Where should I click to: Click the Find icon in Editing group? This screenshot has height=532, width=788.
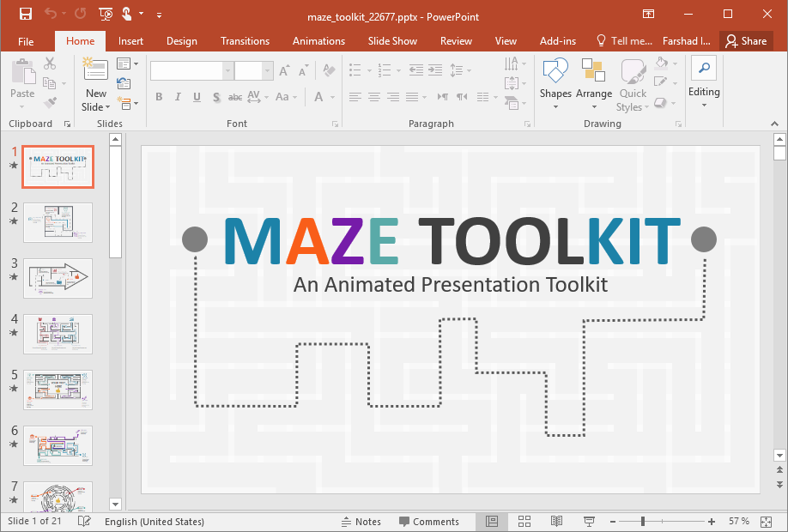[704, 69]
